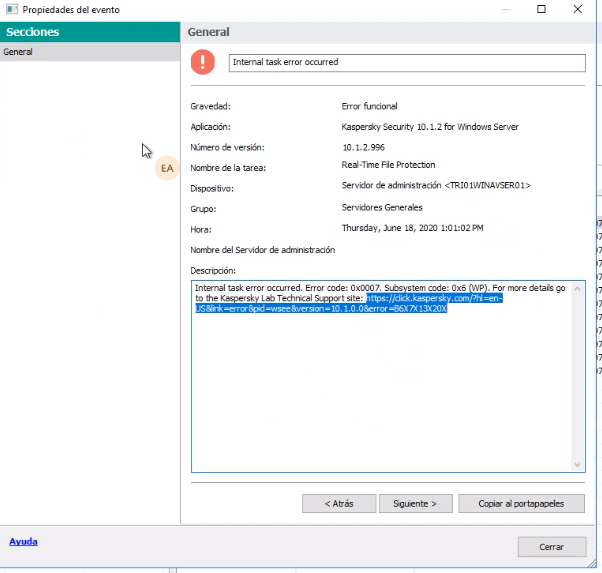The image size is (602, 573).
Task: Close the window with the X button
Action: click(578, 9)
